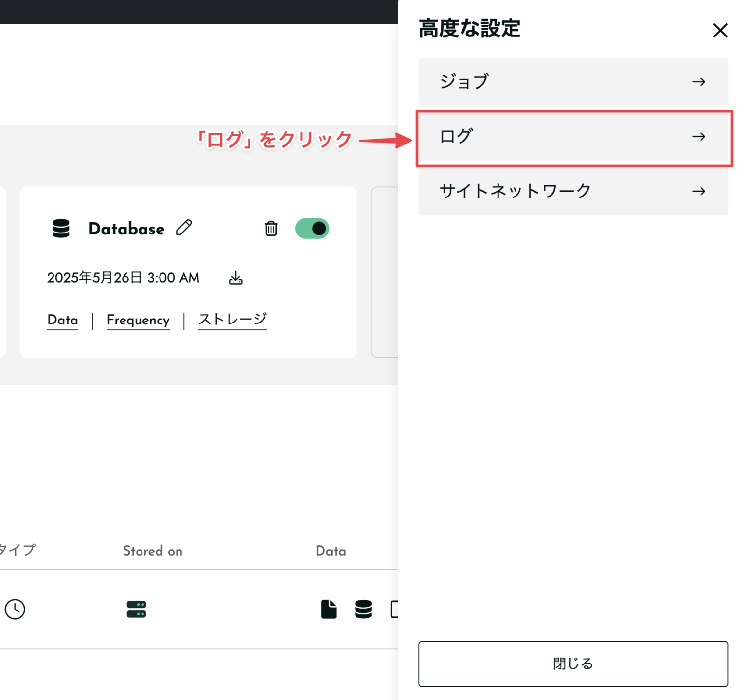Screen dimensions: 747x700
Task: Click the clock schedule icon in the table row
Action: click(15, 610)
